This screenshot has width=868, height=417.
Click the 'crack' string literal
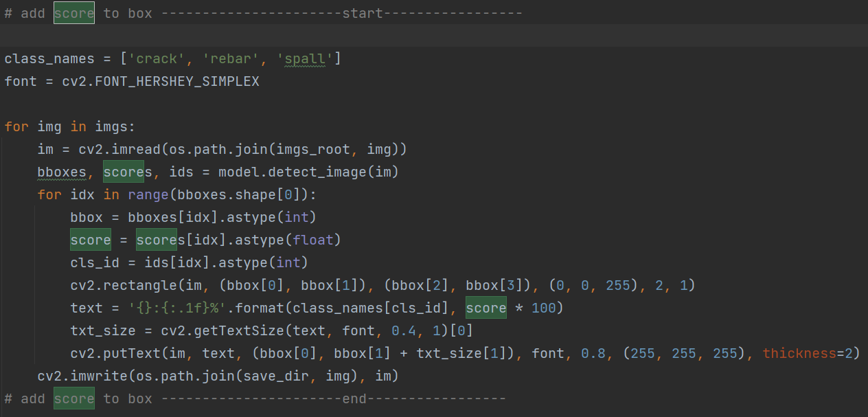pyautogui.click(x=157, y=58)
